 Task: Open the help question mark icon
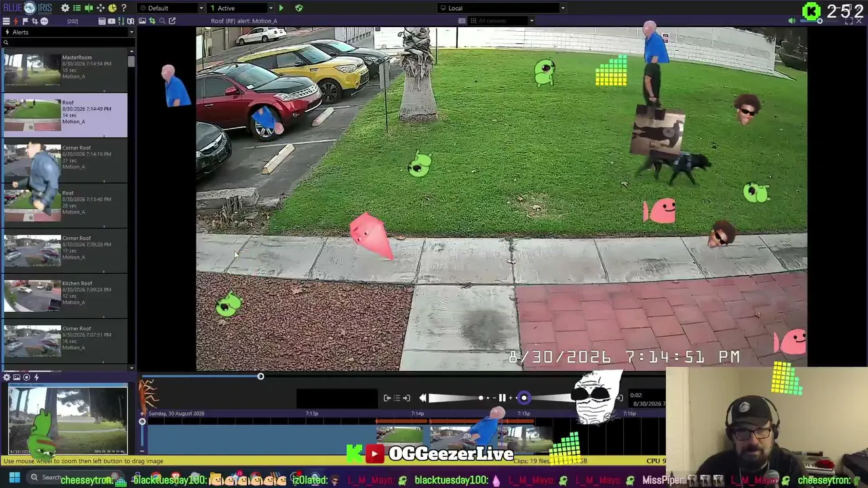click(x=123, y=8)
